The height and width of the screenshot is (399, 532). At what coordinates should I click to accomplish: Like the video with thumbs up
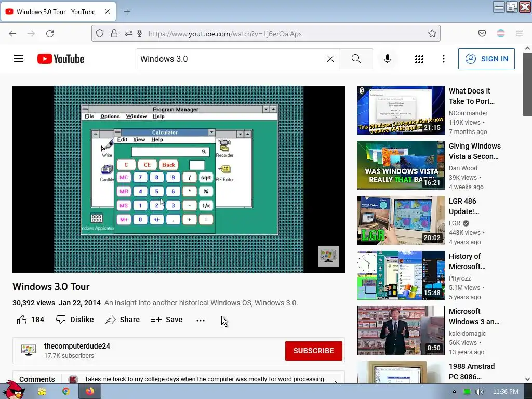(x=31, y=320)
